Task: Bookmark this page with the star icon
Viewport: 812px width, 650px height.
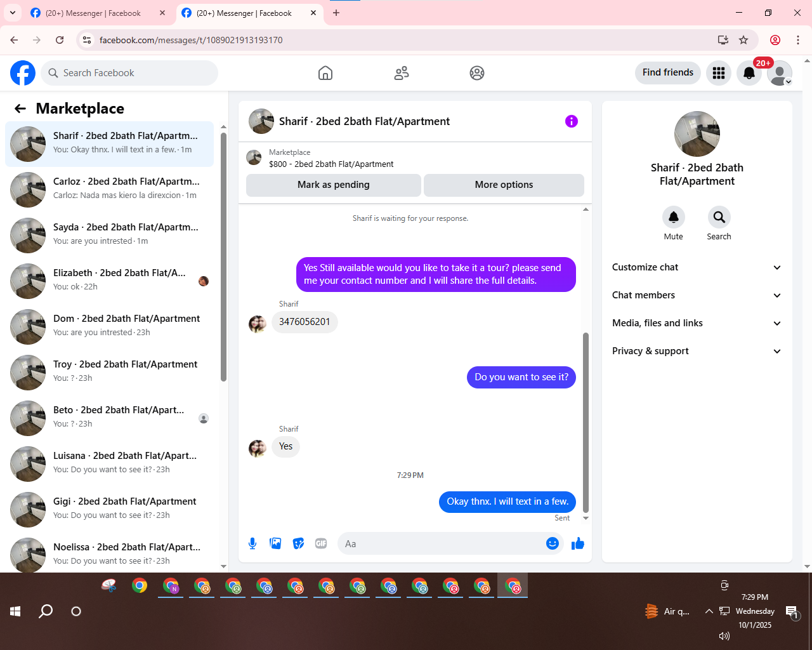Action: tap(743, 40)
